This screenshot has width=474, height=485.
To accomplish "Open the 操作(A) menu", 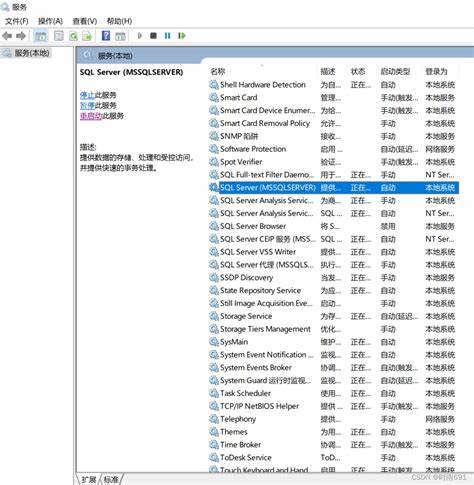I will (x=50, y=21).
